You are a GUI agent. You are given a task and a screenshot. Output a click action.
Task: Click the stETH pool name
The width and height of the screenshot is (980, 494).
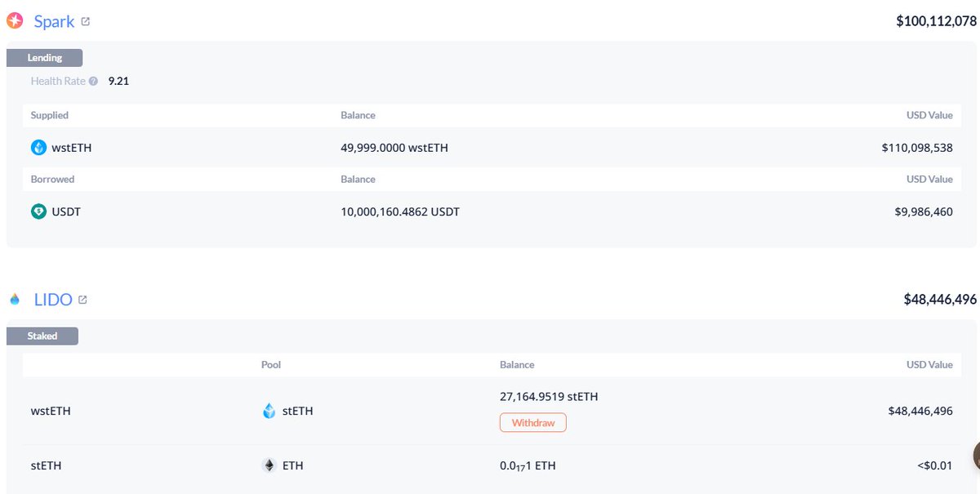coord(297,411)
